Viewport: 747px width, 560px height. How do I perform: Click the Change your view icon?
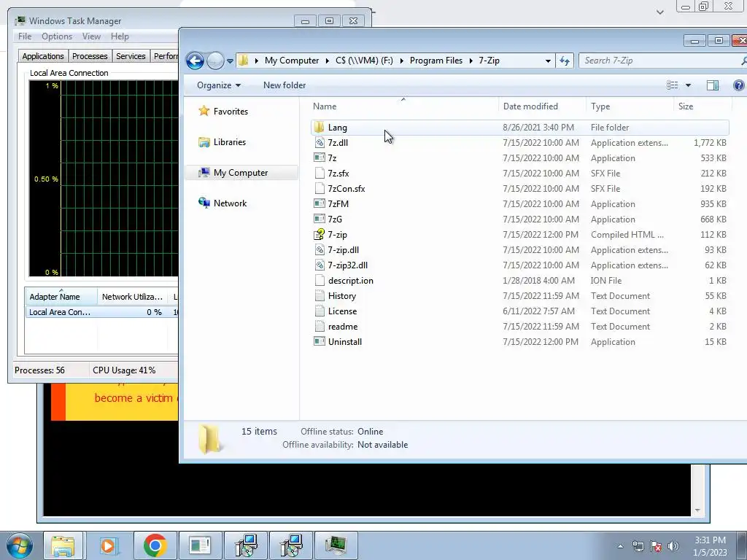pyautogui.click(x=672, y=85)
